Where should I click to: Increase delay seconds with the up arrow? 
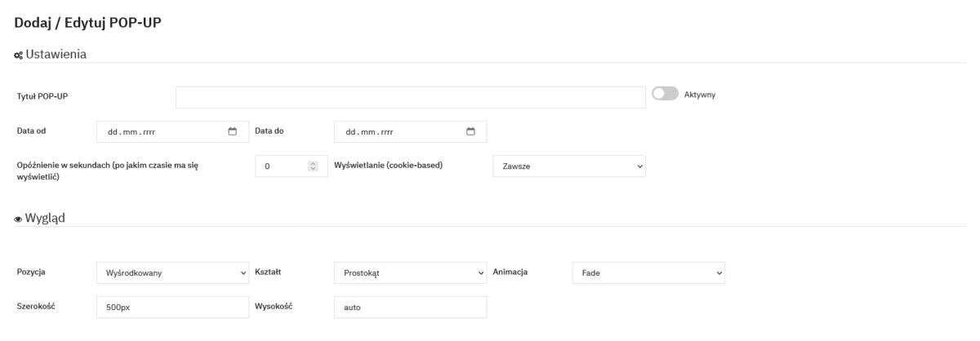[x=312, y=163]
